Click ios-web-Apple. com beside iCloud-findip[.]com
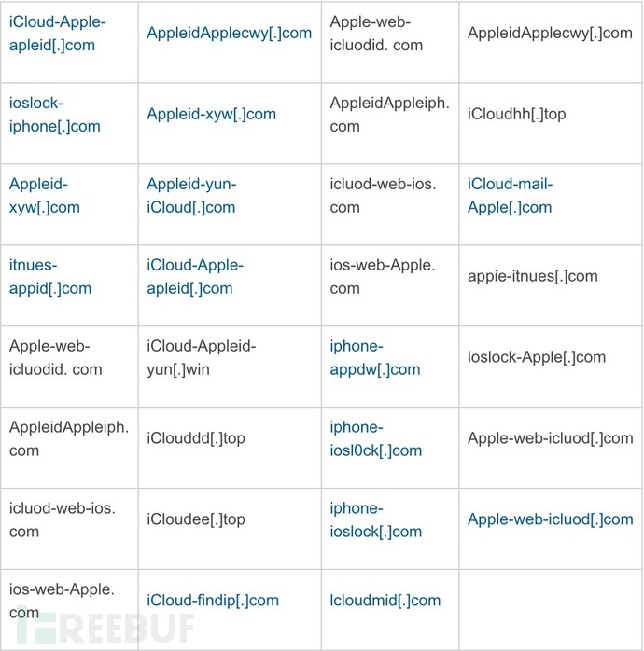This screenshot has width=644, height=651. [62, 601]
